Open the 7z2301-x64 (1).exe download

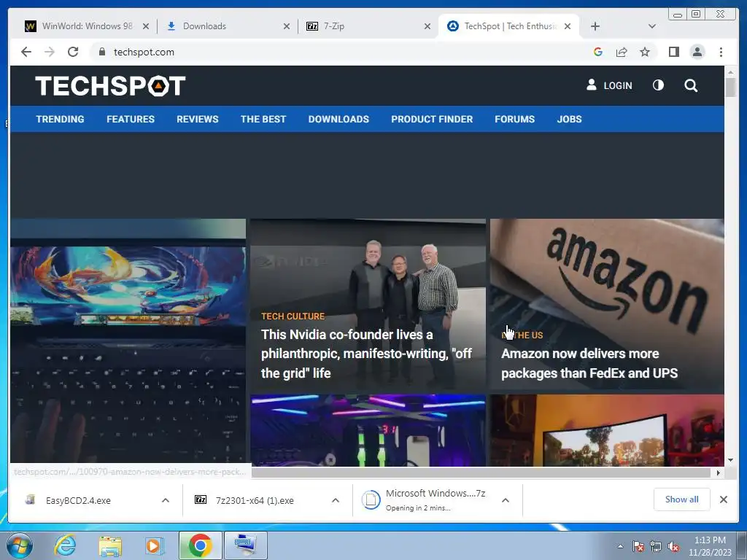(x=255, y=500)
